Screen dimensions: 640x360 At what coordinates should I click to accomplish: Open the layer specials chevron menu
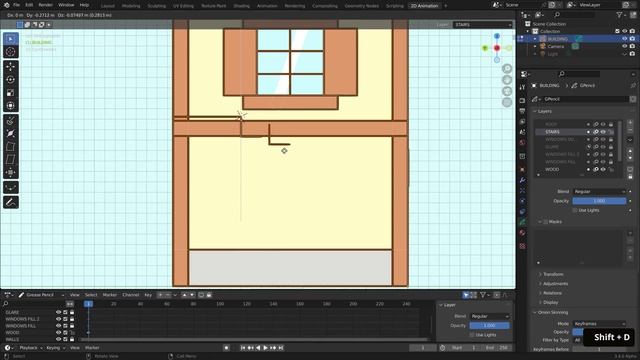630,140
